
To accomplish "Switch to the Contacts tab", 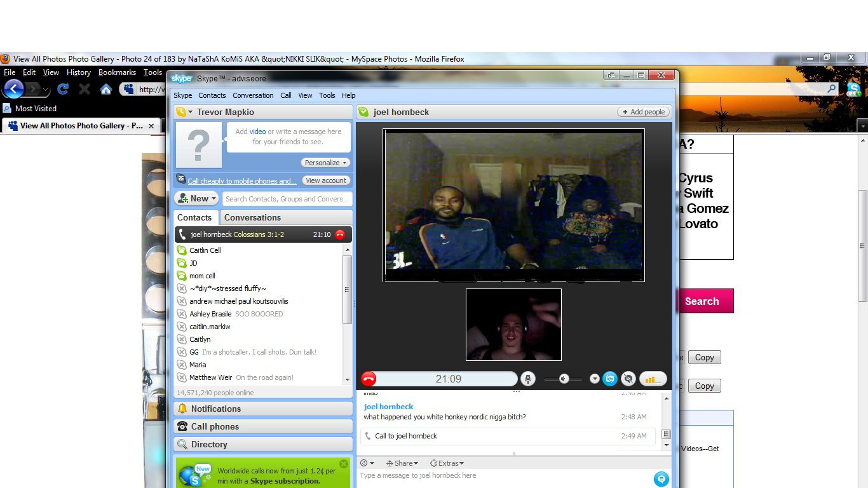I will point(194,217).
